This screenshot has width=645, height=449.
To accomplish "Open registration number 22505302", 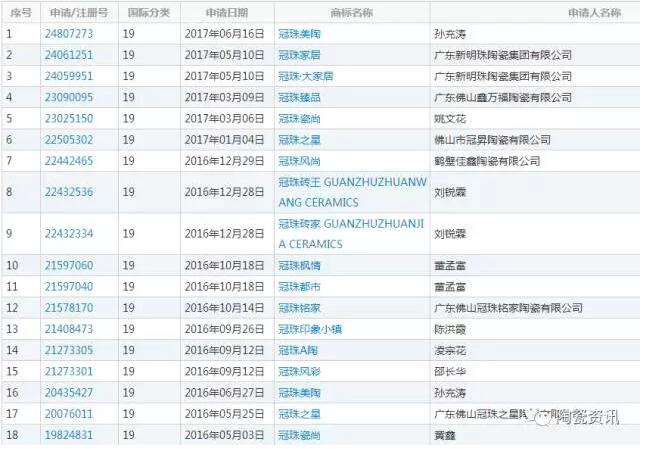I will (69, 140).
